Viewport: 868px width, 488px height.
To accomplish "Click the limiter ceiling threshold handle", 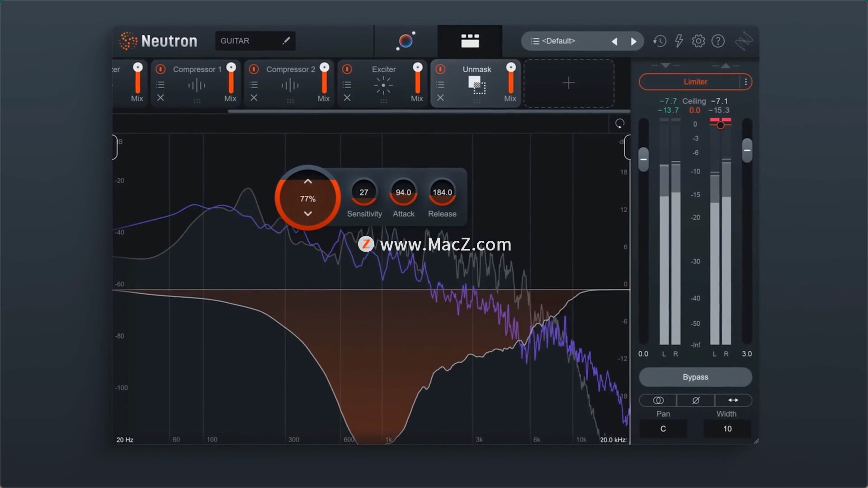I will (720, 125).
